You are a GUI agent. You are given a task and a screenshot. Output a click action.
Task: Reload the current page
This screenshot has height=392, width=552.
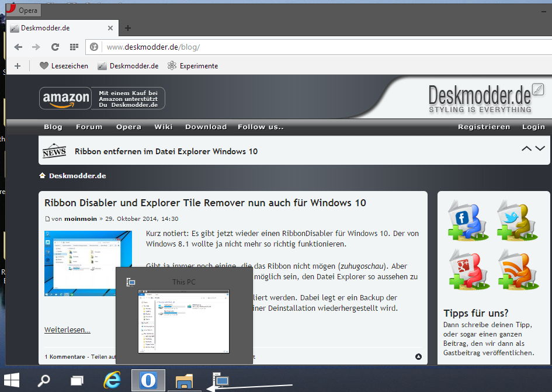pos(55,47)
